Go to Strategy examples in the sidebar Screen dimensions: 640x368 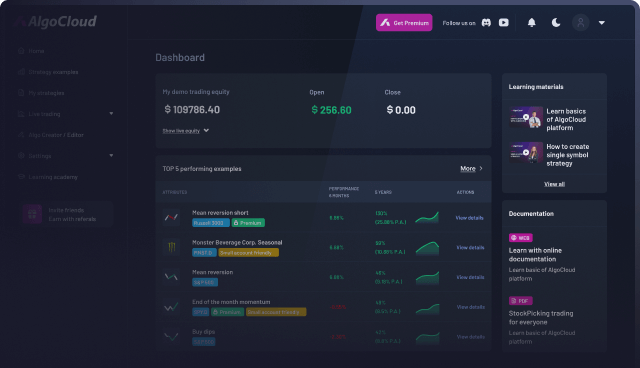53,72
